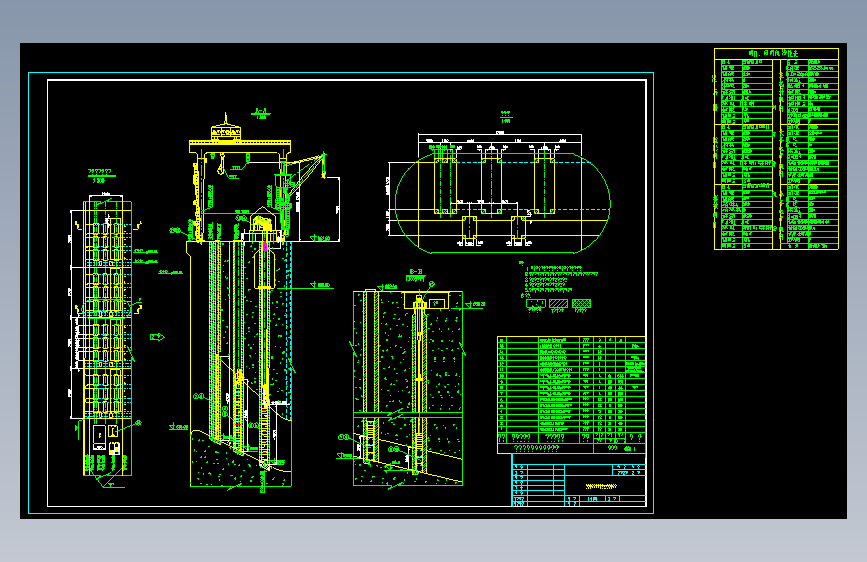The height and width of the screenshot is (562, 867).
Task: Select the cross-hatch legend swatch
Action: tap(581, 304)
